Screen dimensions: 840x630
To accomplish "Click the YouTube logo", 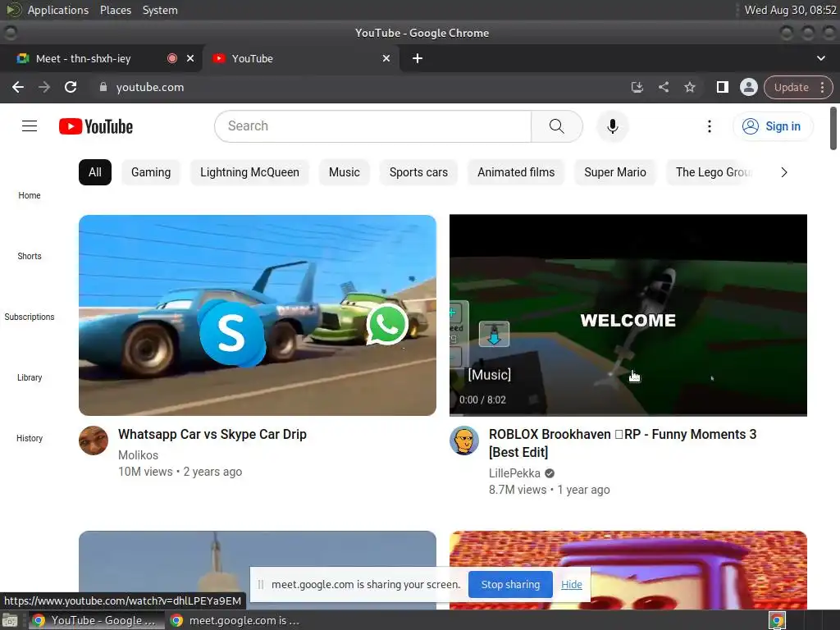I will [96, 126].
